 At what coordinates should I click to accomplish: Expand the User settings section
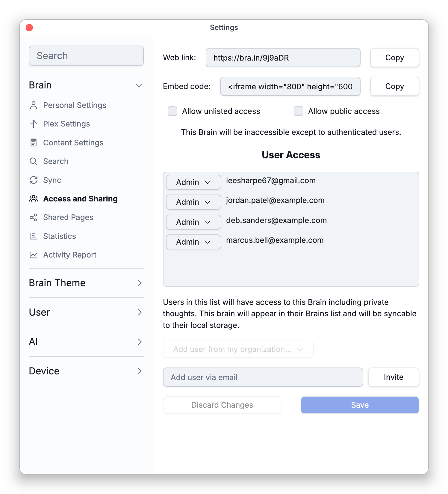[86, 312]
